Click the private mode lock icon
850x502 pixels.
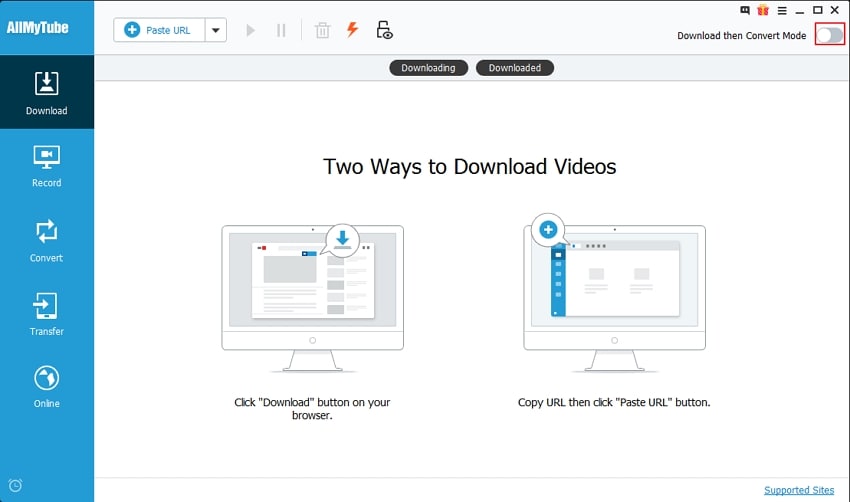[384, 30]
